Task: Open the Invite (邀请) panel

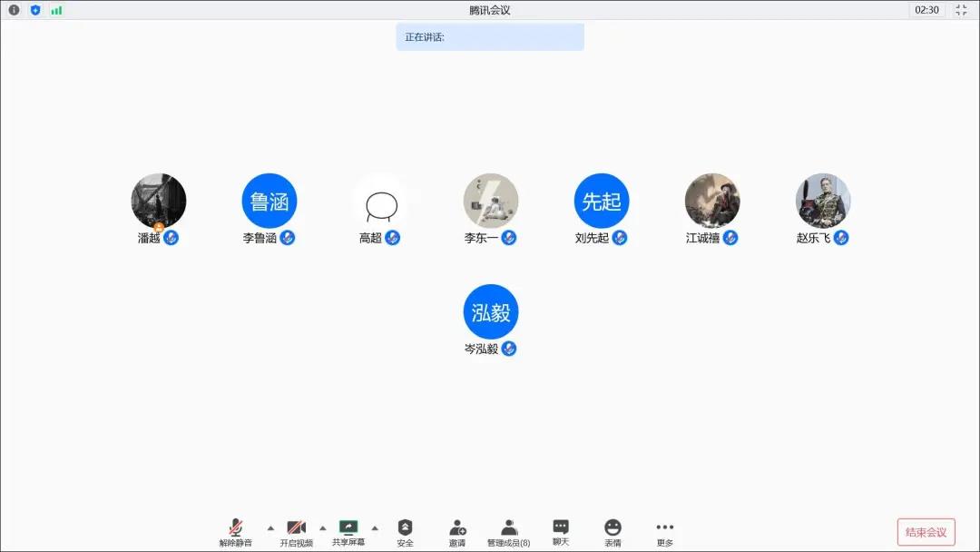Action: point(457,531)
